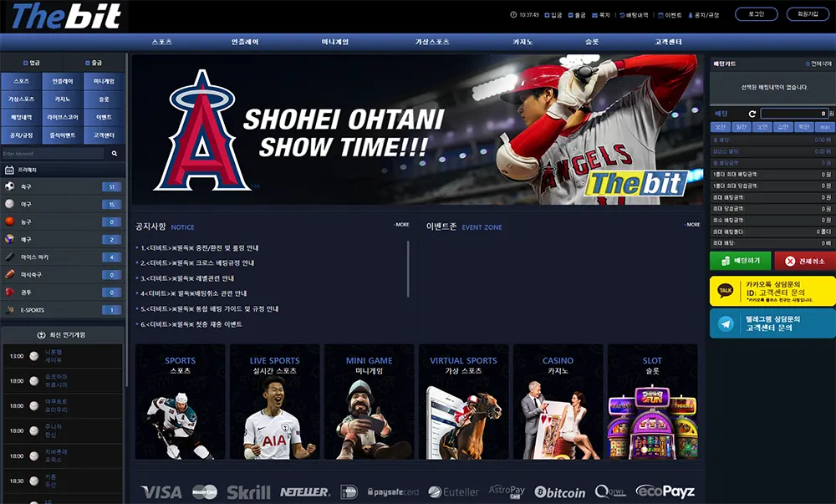Select the baseball icon for 야구
Viewport: 836px width, 504px height.
(9, 204)
